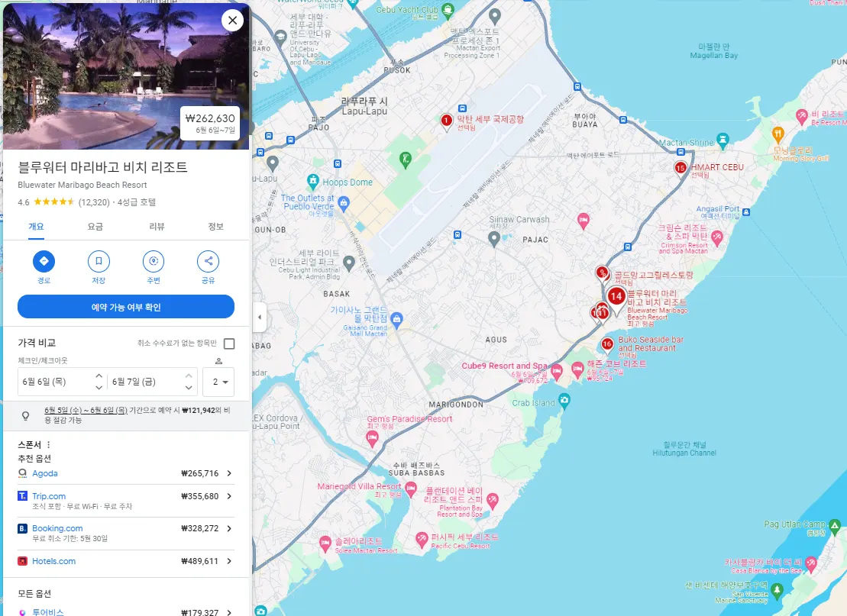This screenshot has width=847, height=616.
Task: Open the 주변 nearby search icon
Action: 154,261
